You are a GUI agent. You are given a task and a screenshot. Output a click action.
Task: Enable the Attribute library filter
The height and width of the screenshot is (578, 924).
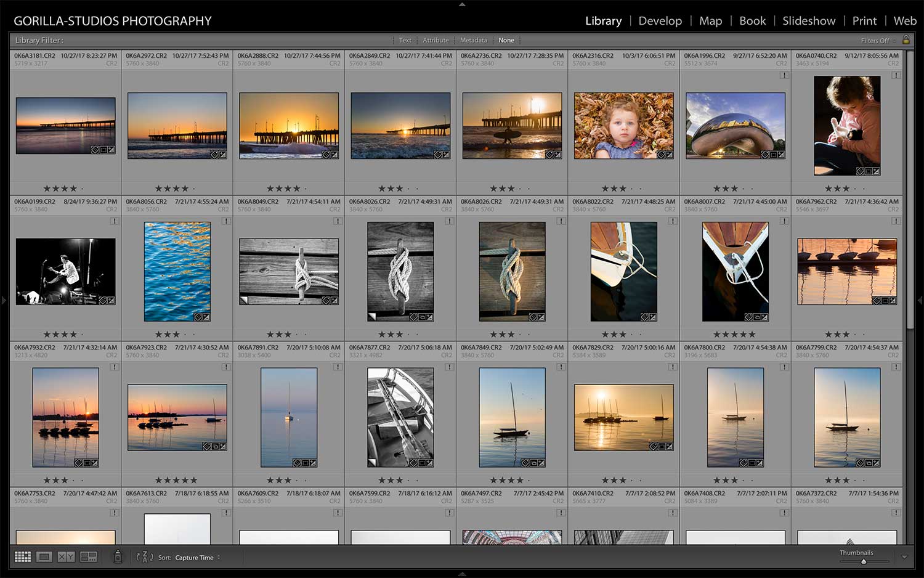(x=436, y=40)
